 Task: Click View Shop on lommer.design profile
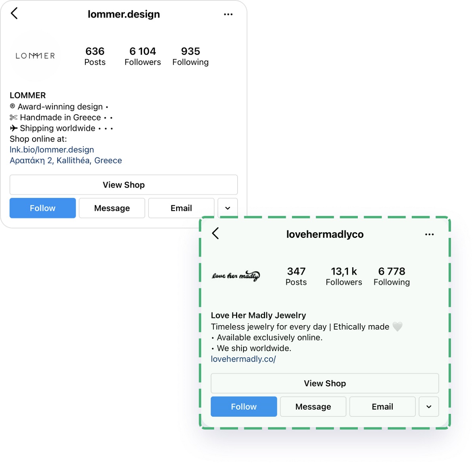tap(124, 185)
